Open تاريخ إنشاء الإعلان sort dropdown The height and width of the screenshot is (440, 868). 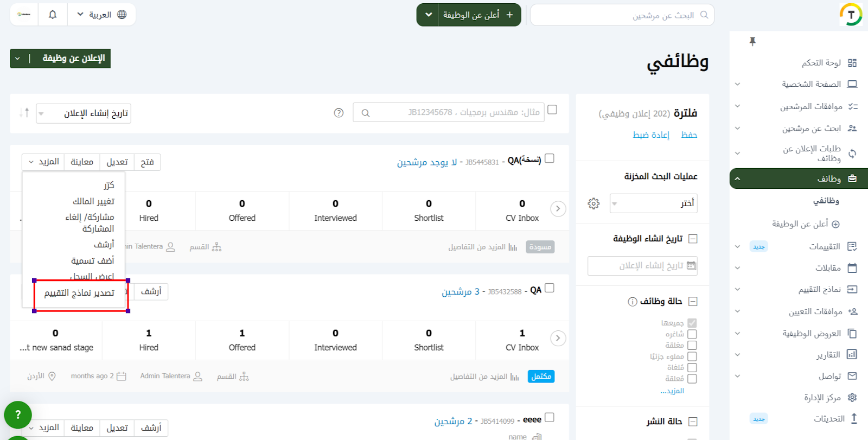point(84,113)
